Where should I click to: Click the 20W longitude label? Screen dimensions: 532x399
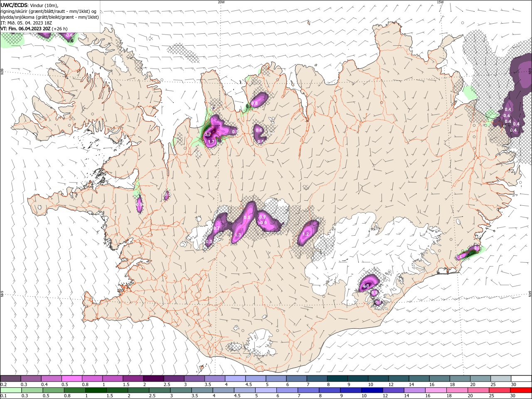pyautogui.click(x=221, y=2)
